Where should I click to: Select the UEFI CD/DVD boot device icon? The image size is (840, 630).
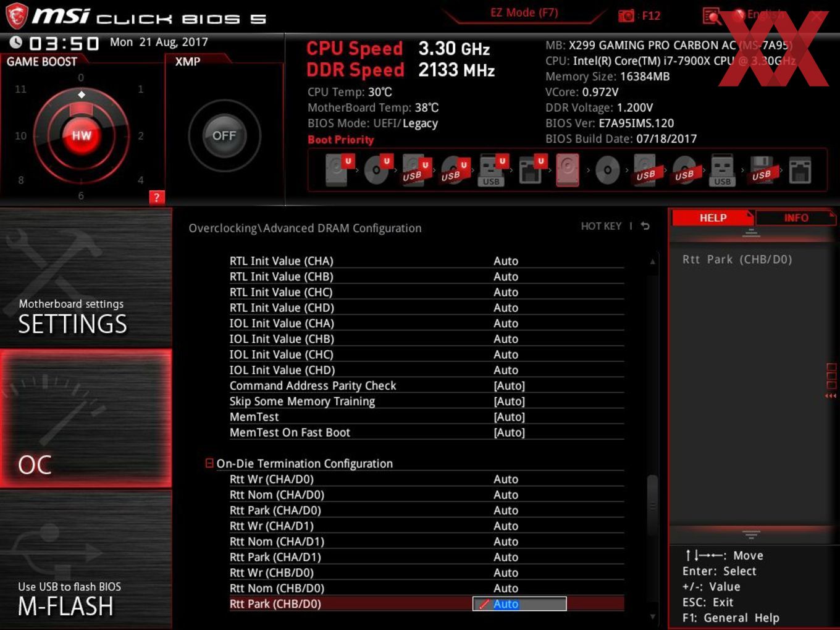pyautogui.click(x=377, y=170)
